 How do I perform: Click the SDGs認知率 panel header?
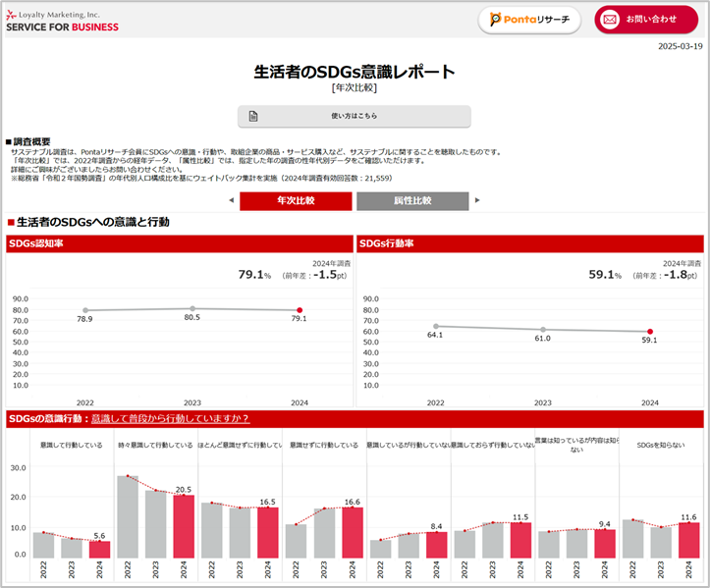[180, 243]
